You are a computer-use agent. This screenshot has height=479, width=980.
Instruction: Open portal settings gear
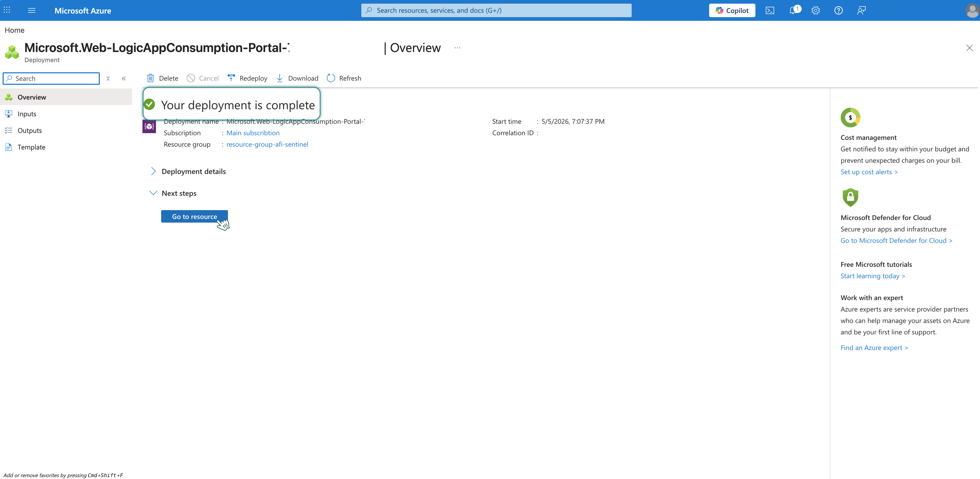[815, 10]
